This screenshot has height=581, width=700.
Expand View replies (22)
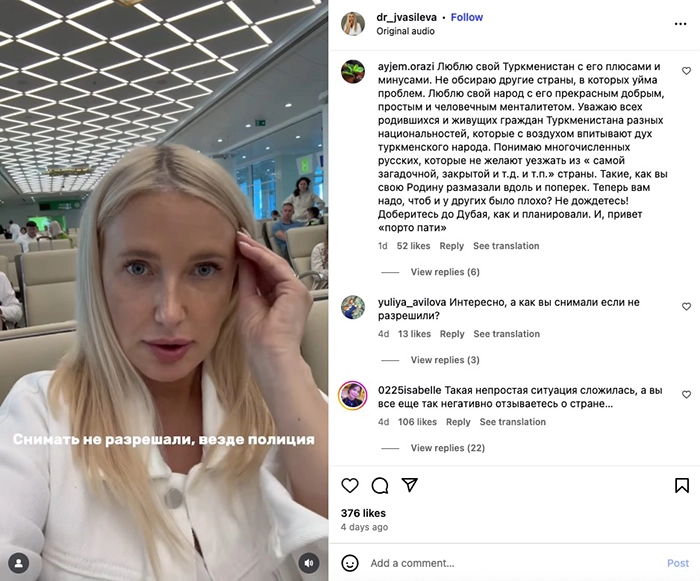pos(448,448)
